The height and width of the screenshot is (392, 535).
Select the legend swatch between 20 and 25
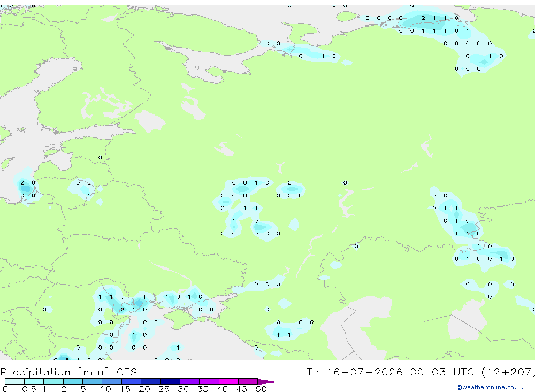tap(151, 381)
